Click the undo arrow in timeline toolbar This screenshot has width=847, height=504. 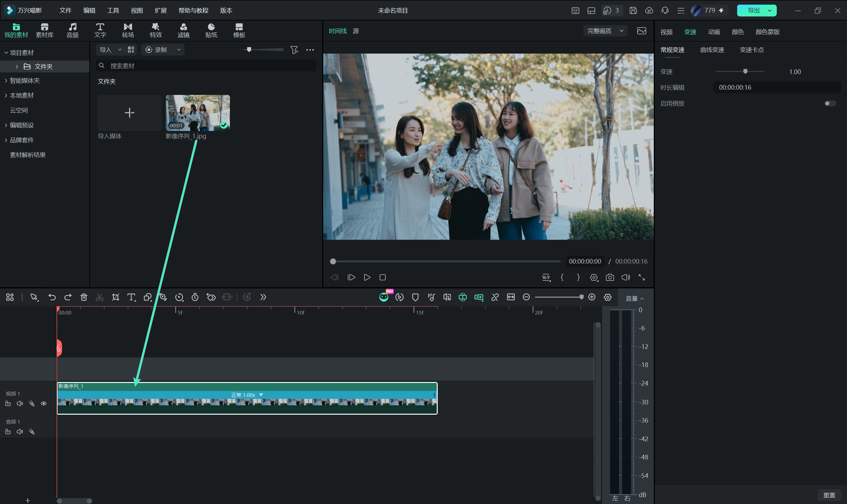[x=52, y=297]
